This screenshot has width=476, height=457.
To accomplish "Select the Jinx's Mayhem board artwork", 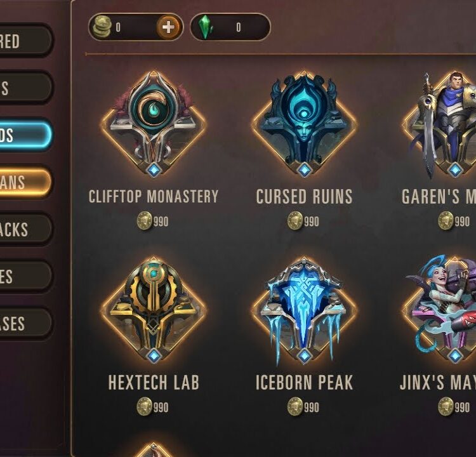I will [442, 310].
